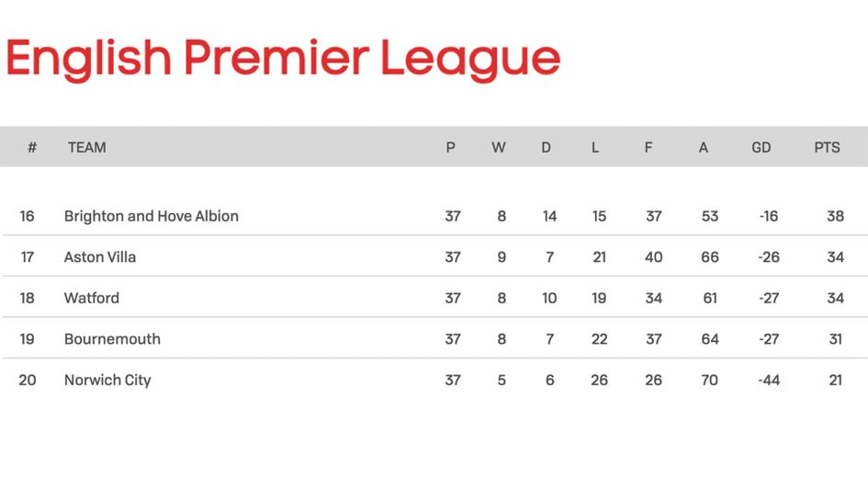Open the Watford team entry
The image size is (868, 489).
point(92,298)
